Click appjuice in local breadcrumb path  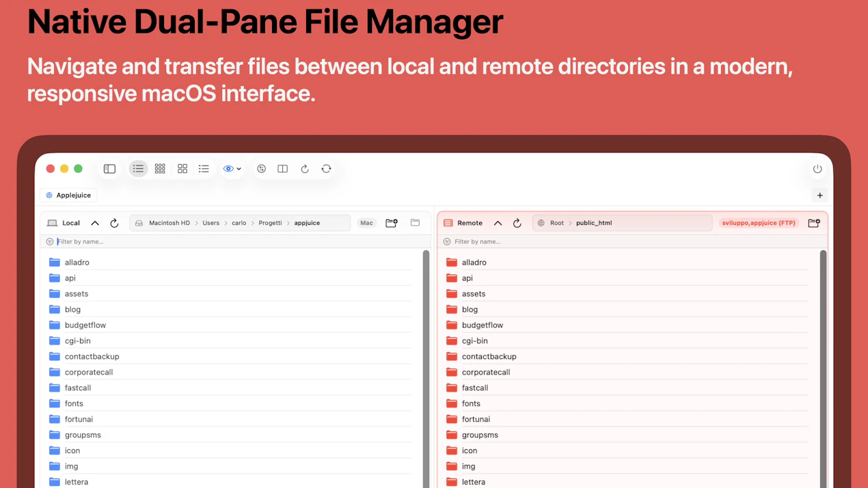307,223
